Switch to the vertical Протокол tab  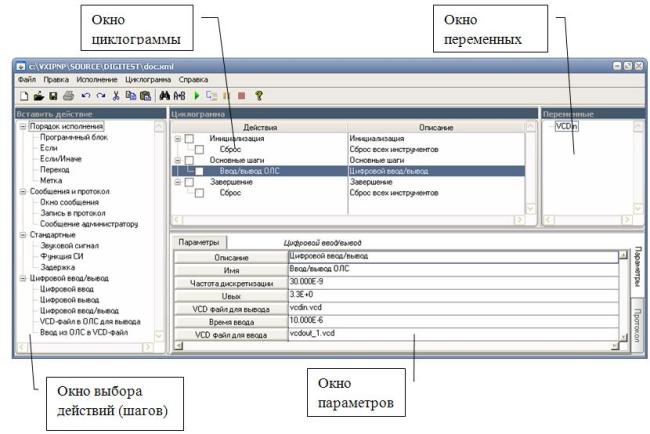pyautogui.click(x=638, y=325)
